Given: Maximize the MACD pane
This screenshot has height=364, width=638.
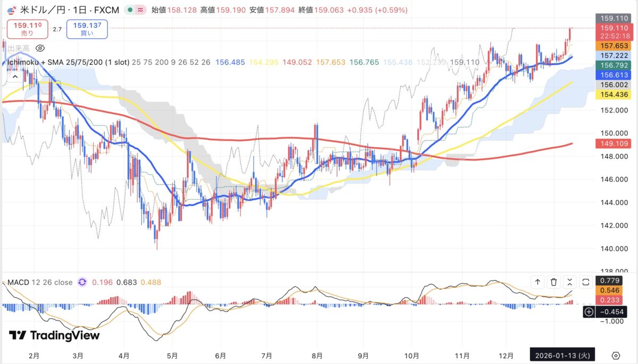Looking at the screenshot, I should (586, 282).
